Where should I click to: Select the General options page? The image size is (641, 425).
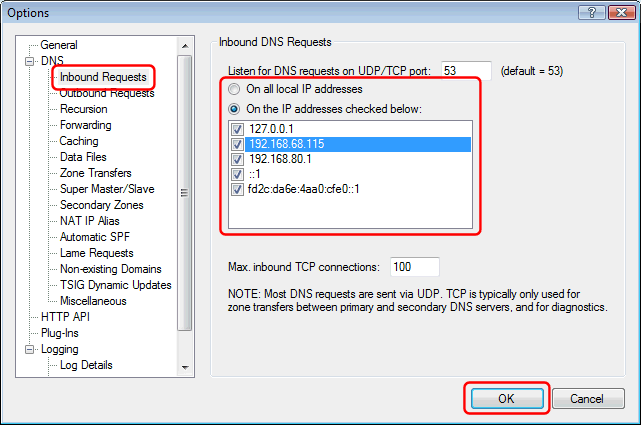tap(59, 45)
